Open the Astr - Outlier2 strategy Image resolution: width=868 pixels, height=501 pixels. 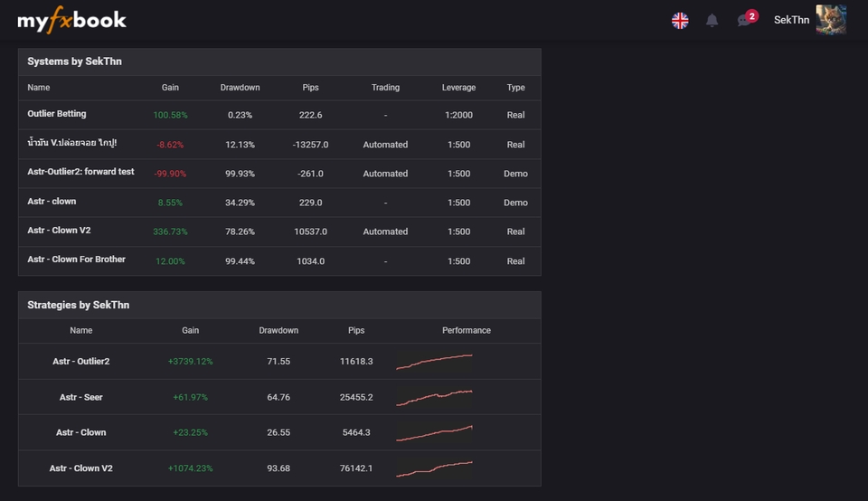coord(80,361)
